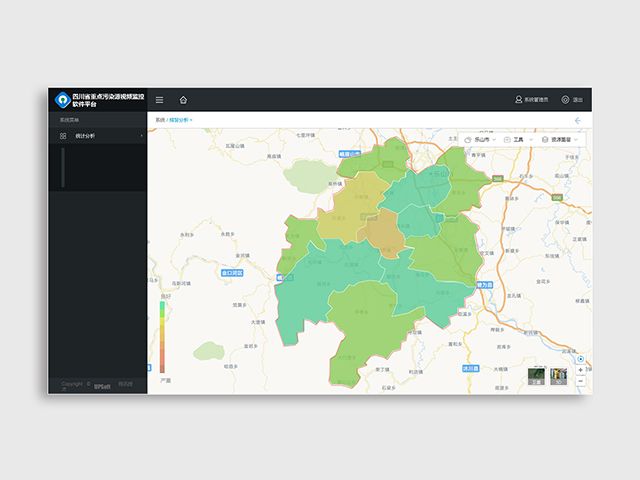
Task: Click the 统计分析 grid icon in sidebar
Action: [x=63, y=136]
